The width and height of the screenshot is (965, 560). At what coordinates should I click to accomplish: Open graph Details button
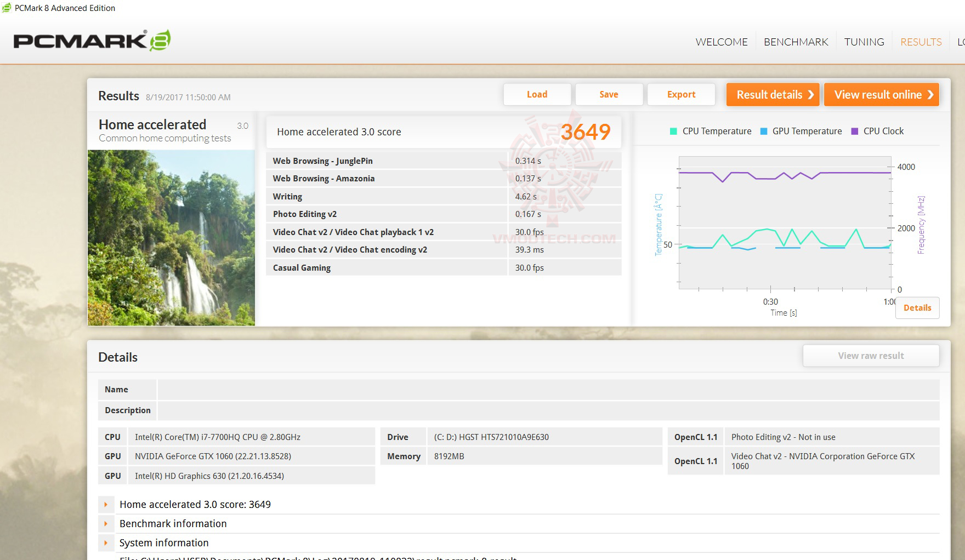(x=917, y=307)
